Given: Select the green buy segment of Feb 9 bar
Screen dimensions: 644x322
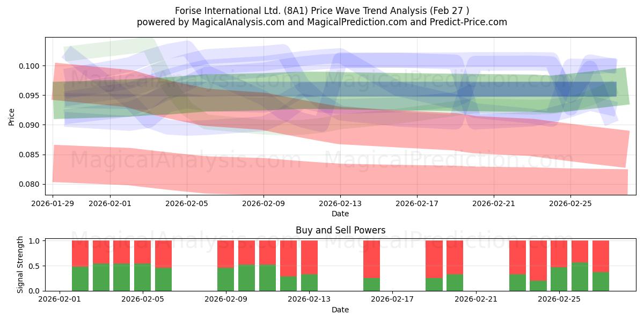Looking at the screenshot, I should tap(226, 279).
